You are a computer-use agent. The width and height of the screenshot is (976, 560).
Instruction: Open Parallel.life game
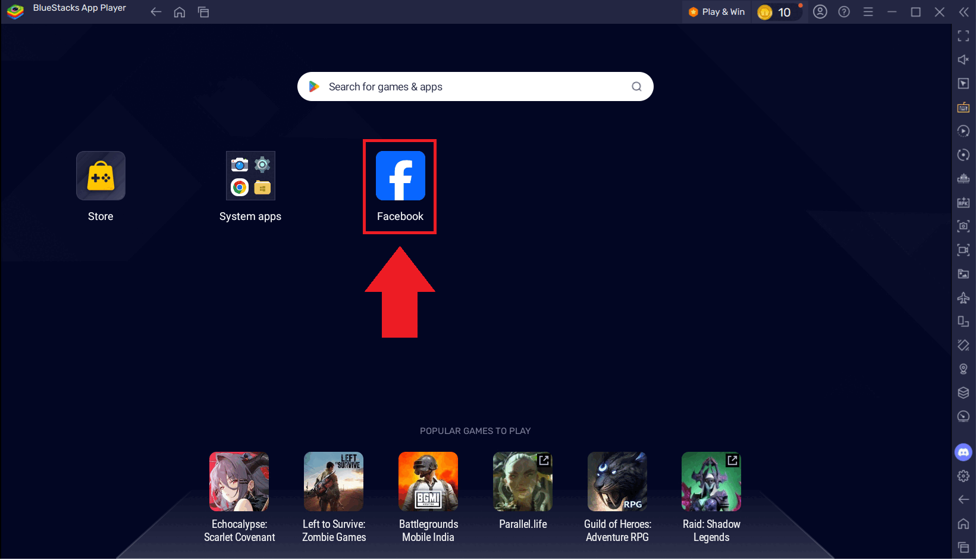click(x=523, y=482)
